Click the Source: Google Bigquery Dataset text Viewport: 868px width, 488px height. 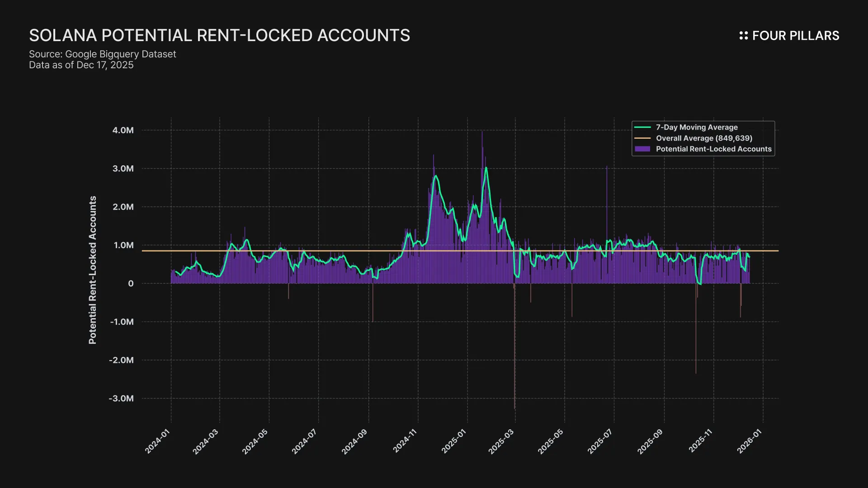(102, 54)
